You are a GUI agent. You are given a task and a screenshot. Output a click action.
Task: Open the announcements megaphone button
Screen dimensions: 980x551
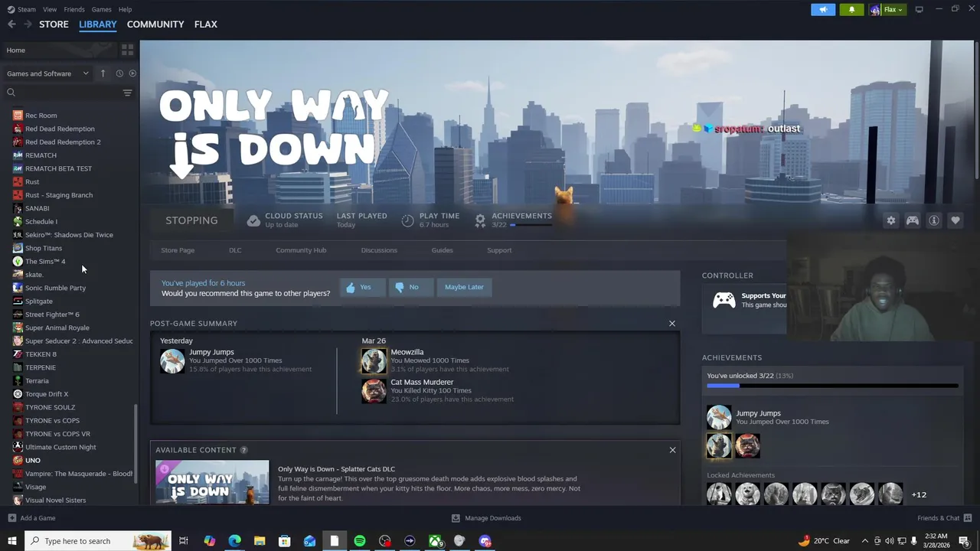(823, 9)
